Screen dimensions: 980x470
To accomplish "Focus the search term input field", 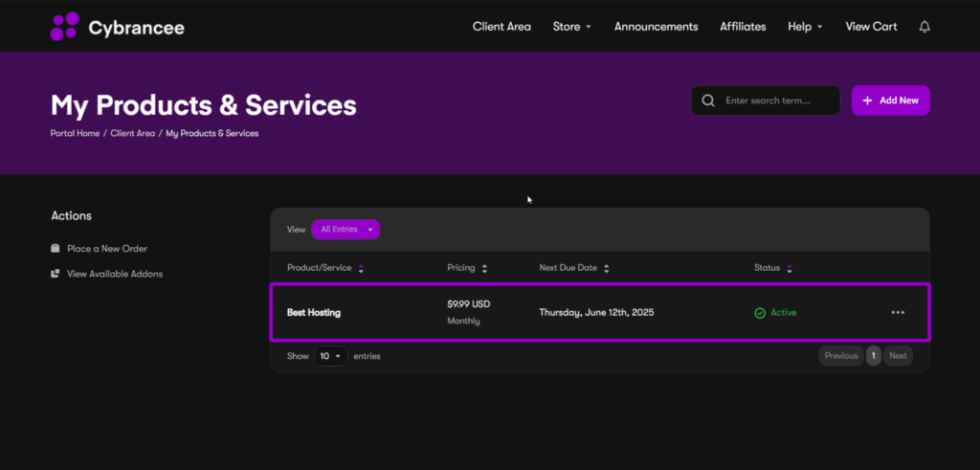I will click(x=767, y=101).
